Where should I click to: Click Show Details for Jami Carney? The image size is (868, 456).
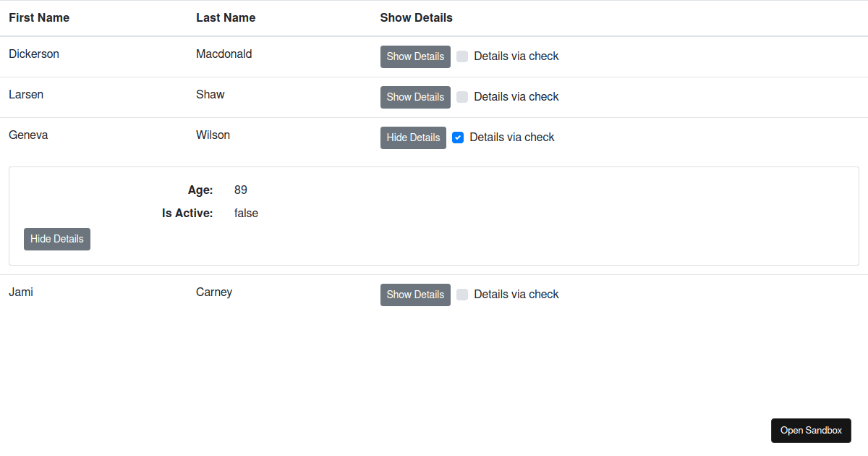[415, 295]
